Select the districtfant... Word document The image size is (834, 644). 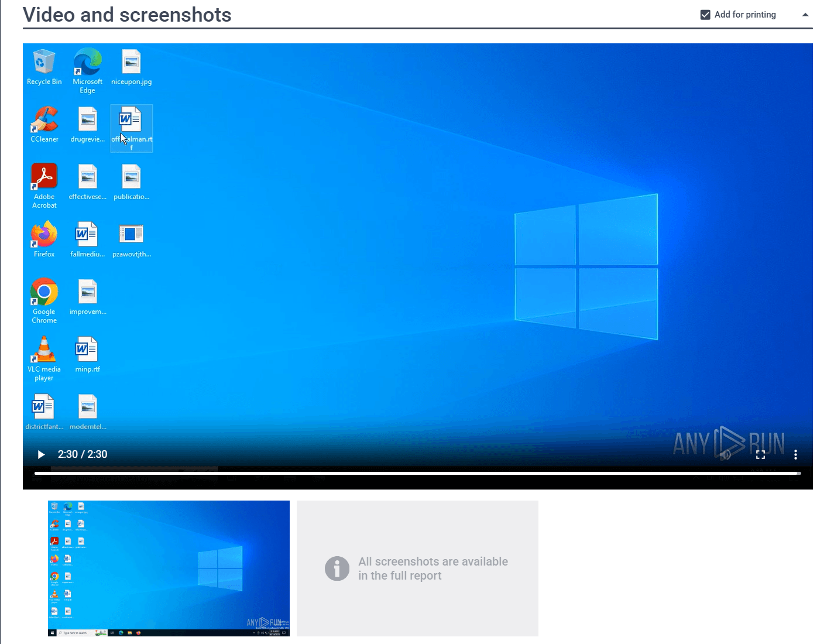[x=44, y=412]
